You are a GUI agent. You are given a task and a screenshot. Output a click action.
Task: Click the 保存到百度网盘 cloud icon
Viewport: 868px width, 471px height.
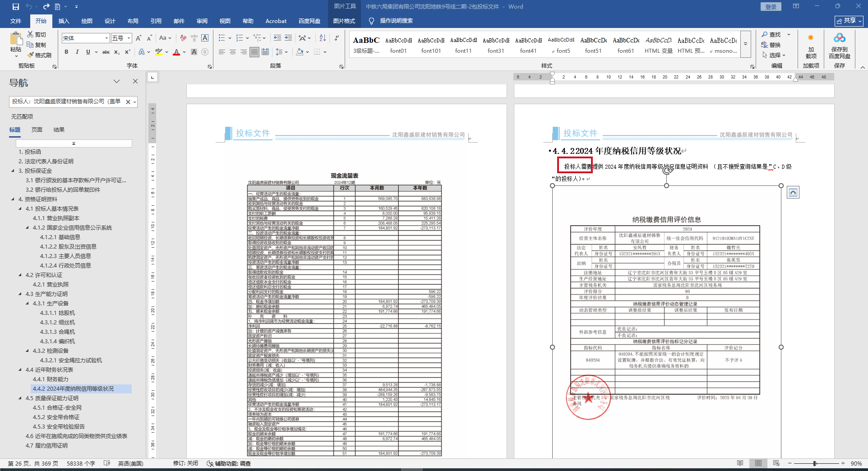(840, 38)
